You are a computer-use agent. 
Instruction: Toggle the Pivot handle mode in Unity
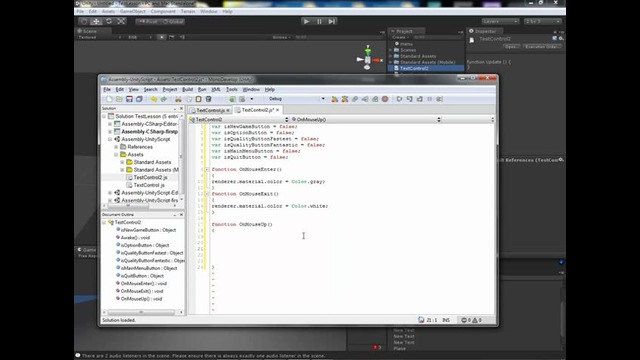(x=148, y=22)
